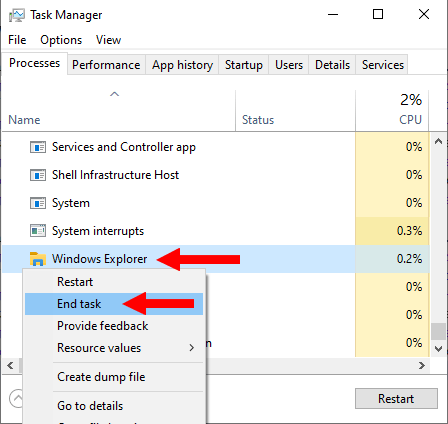448x424 pixels.
Task: Minimize the Task Manager window
Action: pos(333,14)
